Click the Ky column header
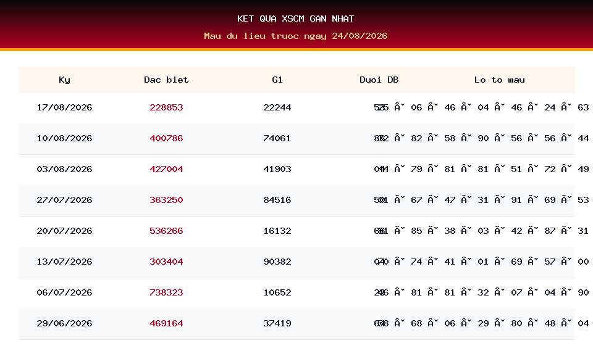This screenshot has height=364, width=593. [64, 80]
